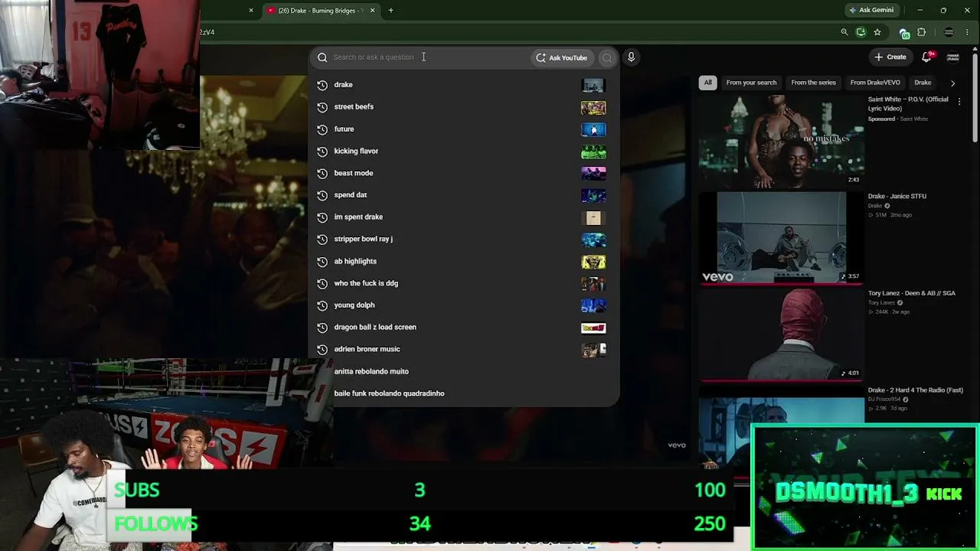
Task: Bookmark this page with the star icon
Action: click(877, 32)
